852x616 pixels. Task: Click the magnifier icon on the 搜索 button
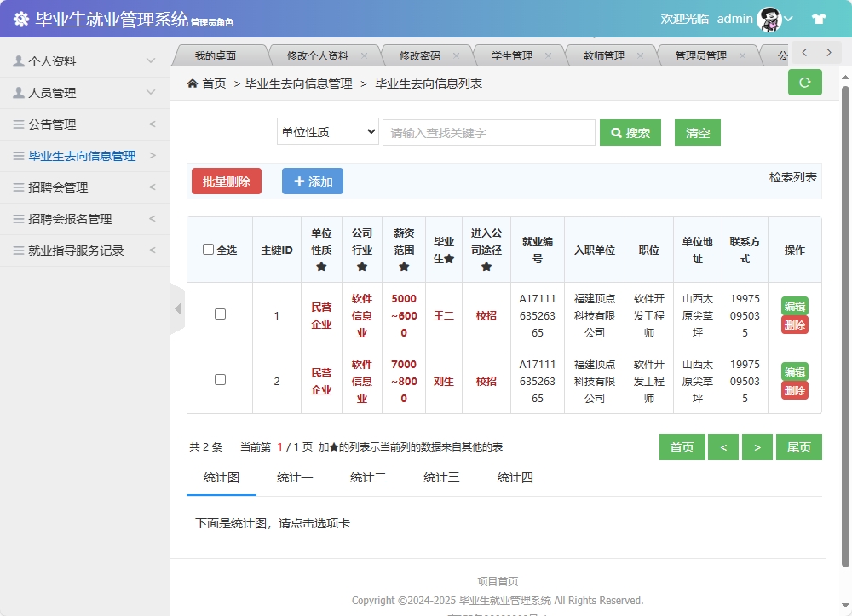click(x=617, y=133)
